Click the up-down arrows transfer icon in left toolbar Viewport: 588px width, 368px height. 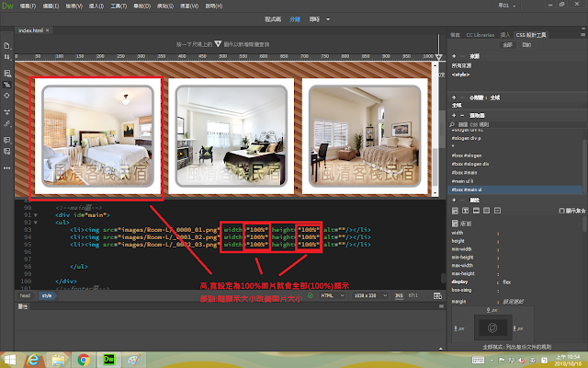[6, 57]
